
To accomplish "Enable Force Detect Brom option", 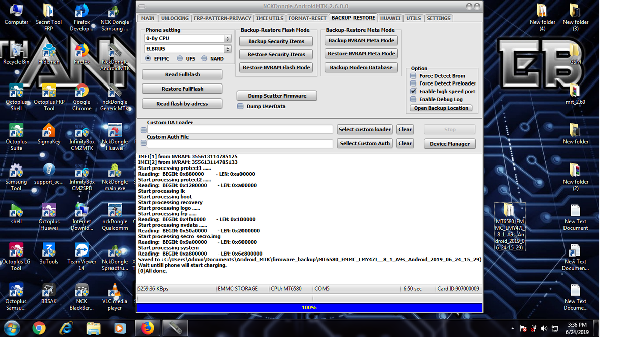I will 413,76.
